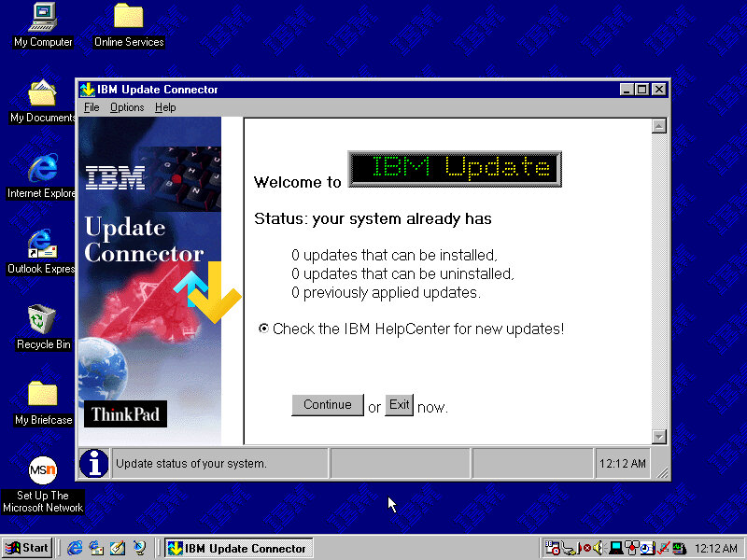Click the info icon in status bar
This screenshot has width=747, height=560.
coord(93,463)
